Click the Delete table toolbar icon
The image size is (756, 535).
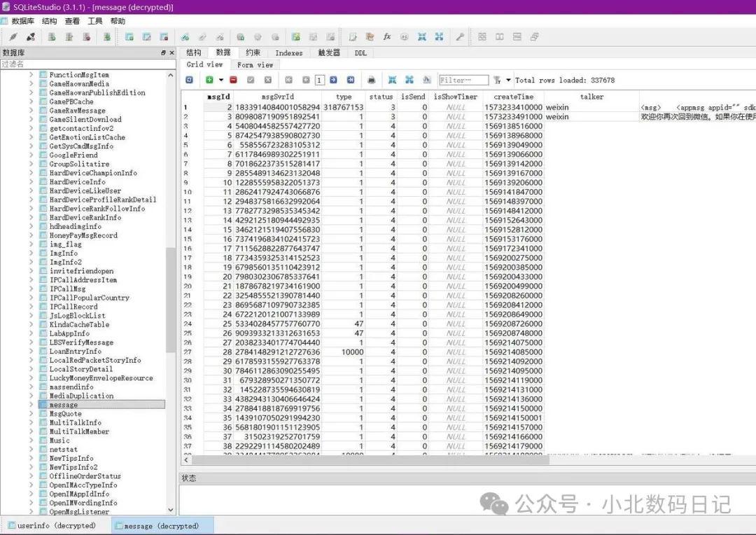click(x=164, y=36)
